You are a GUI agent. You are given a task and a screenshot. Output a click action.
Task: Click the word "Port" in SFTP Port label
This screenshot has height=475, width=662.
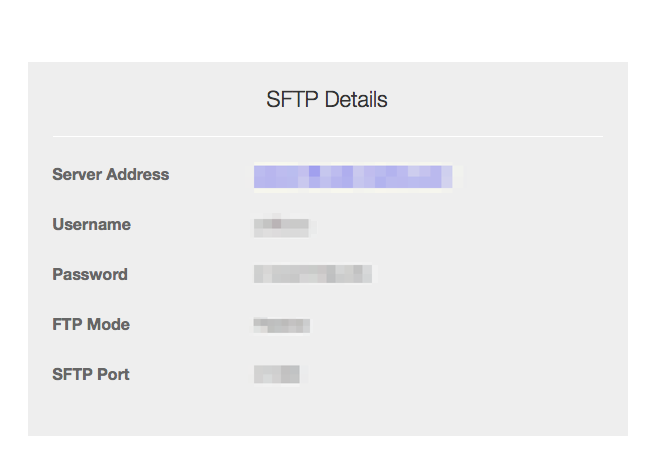coord(113,375)
